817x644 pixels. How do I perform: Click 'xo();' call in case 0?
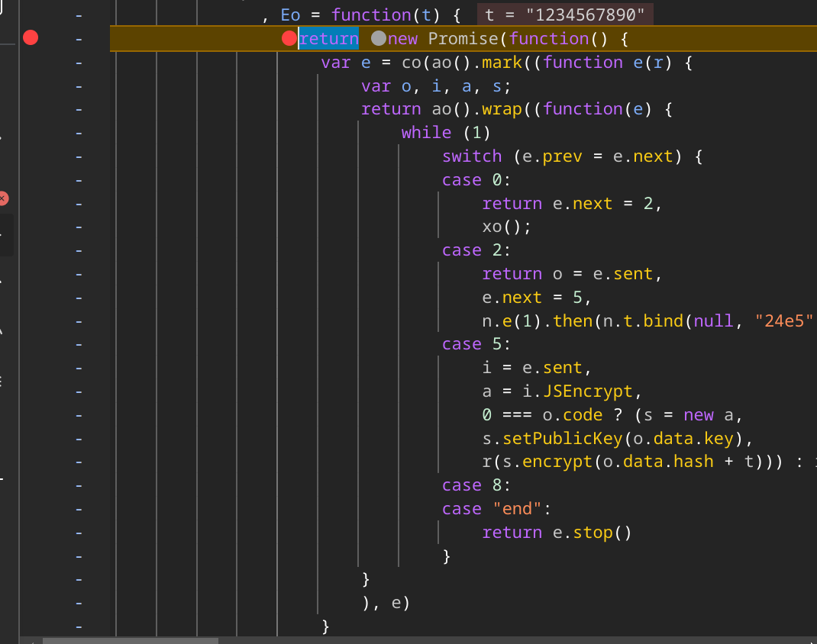(506, 227)
